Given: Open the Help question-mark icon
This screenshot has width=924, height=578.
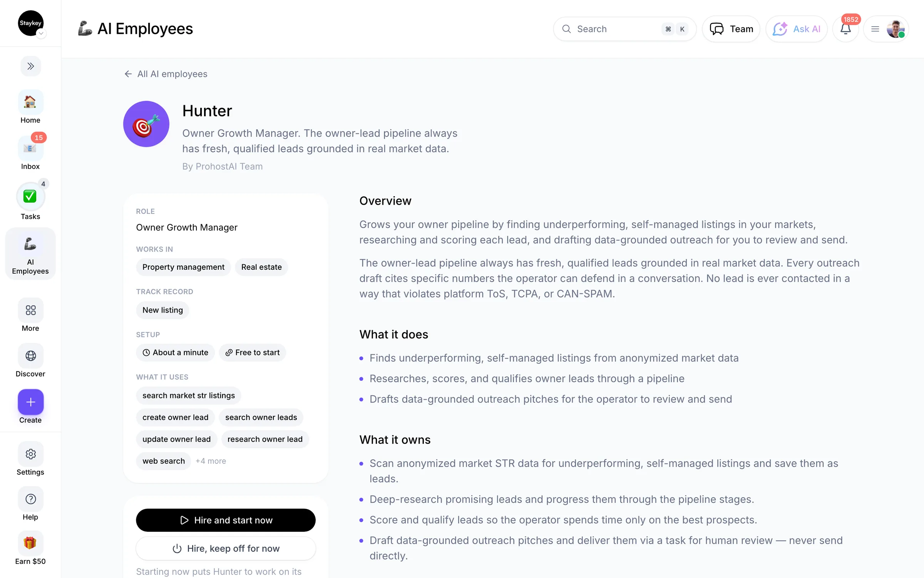Looking at the screenshot, I should pyautogui.click(x=30, y=499).
